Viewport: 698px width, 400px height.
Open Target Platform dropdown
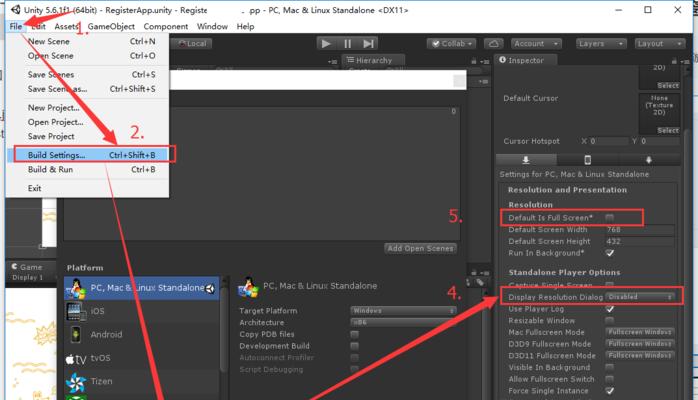[403, 311]
